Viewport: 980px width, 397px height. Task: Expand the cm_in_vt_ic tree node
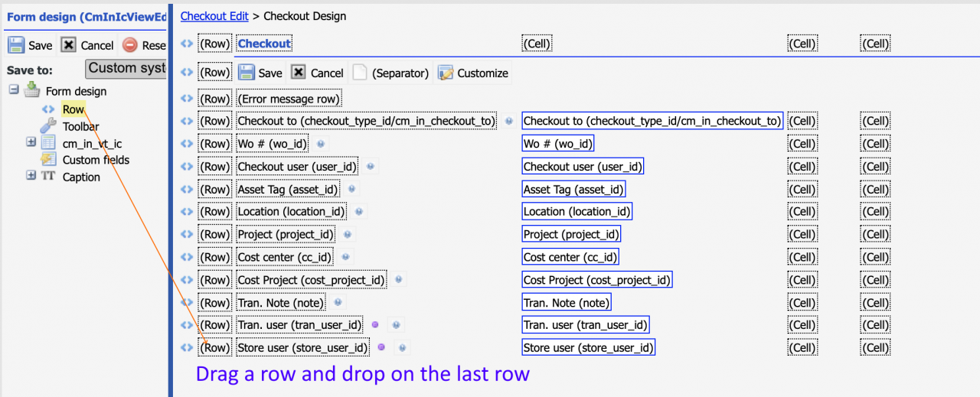(31, 142)
